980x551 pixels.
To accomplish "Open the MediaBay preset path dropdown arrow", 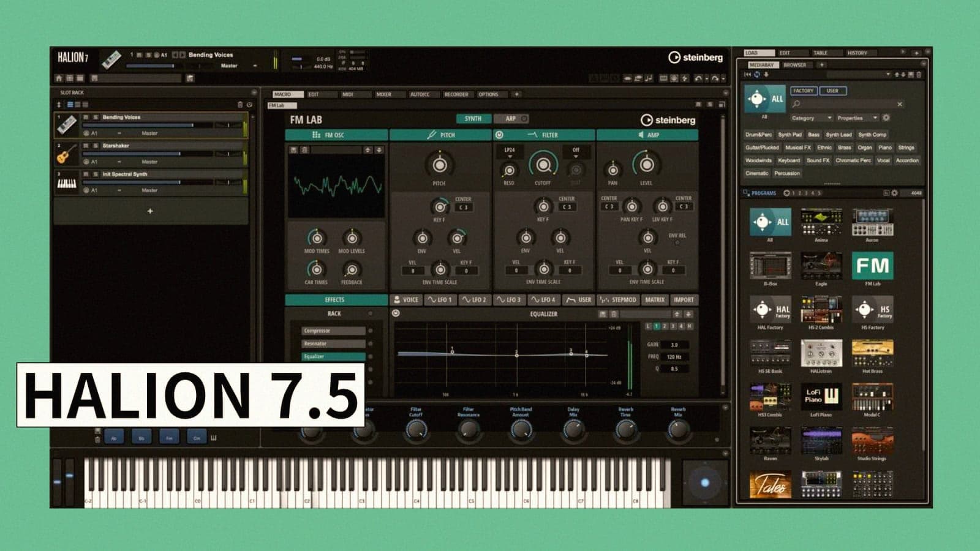I will coord(888,75).
